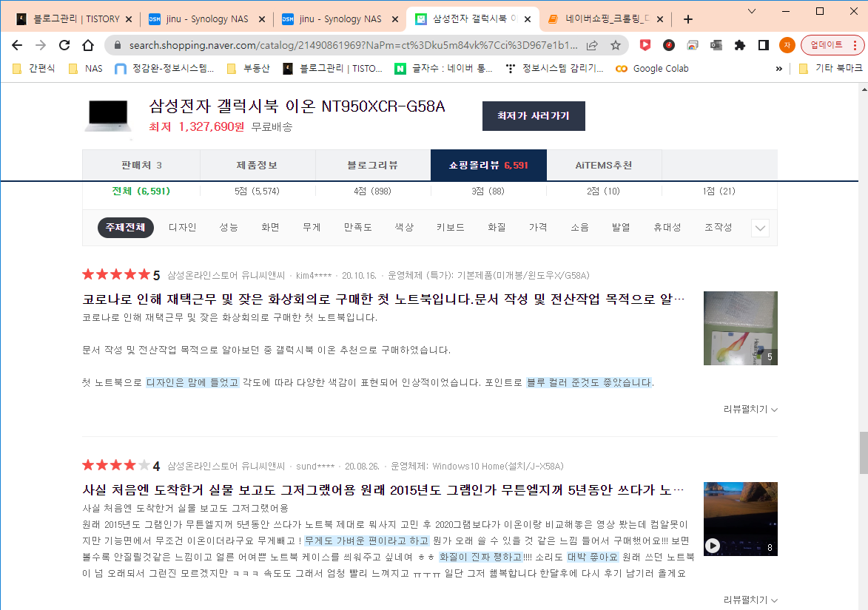Open the 코로나로 인해 재택근무 review title
This screenshot has height=610, width=868.
383,299
